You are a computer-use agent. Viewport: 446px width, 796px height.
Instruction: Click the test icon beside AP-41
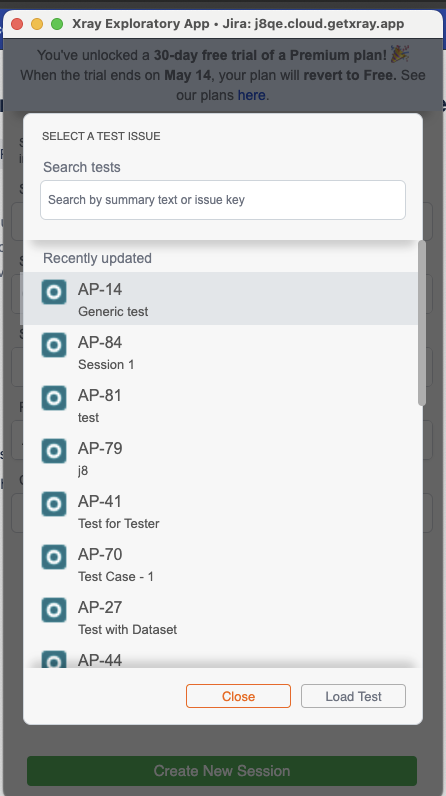point(54,504)
